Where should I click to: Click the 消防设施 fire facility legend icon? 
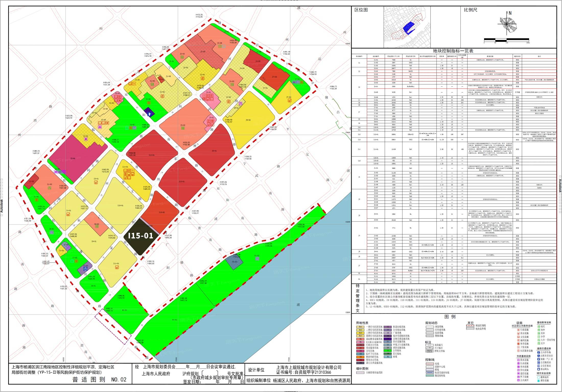[538, 381]
